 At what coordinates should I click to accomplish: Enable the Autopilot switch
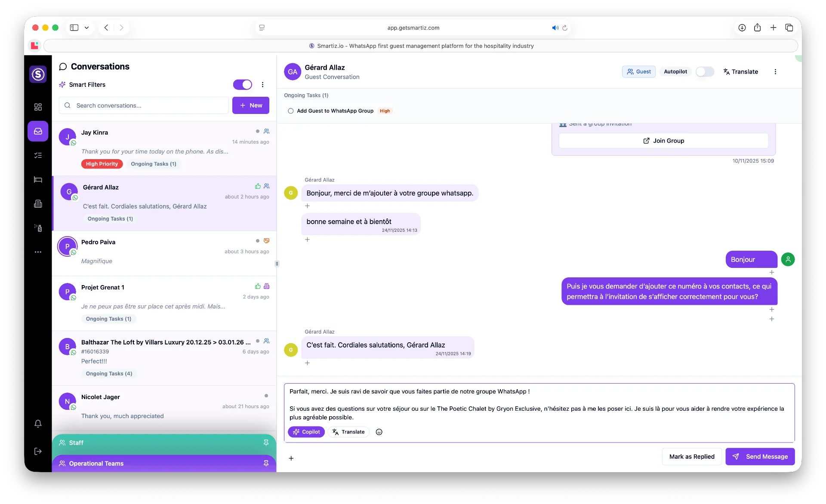tap(705, 72)
